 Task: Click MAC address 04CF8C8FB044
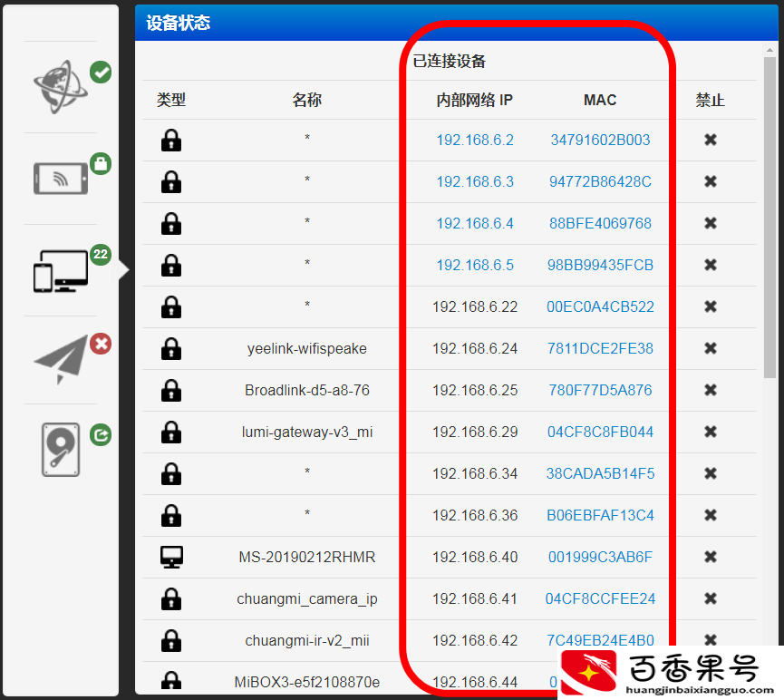600,432
